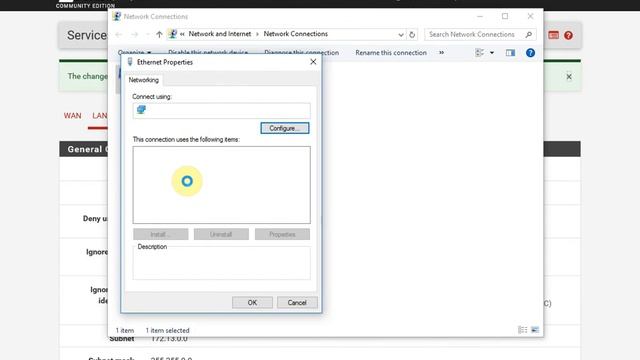Cancel the Ethernet Properties dialog
This screenshot has width=640, height=360.
[297, 302]
